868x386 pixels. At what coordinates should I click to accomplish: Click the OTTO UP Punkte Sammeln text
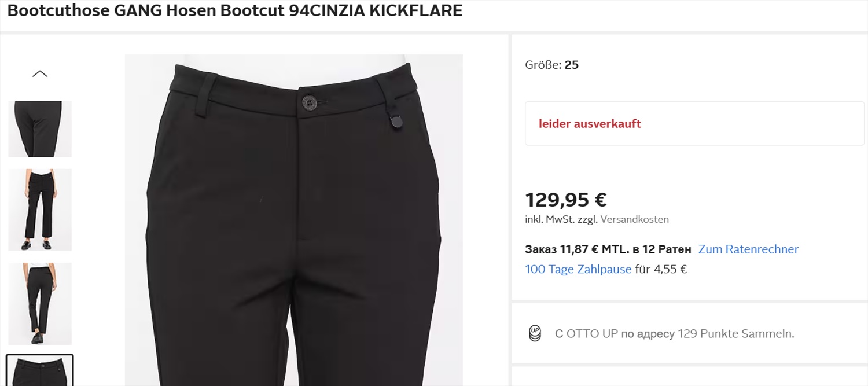click(674, 334)
